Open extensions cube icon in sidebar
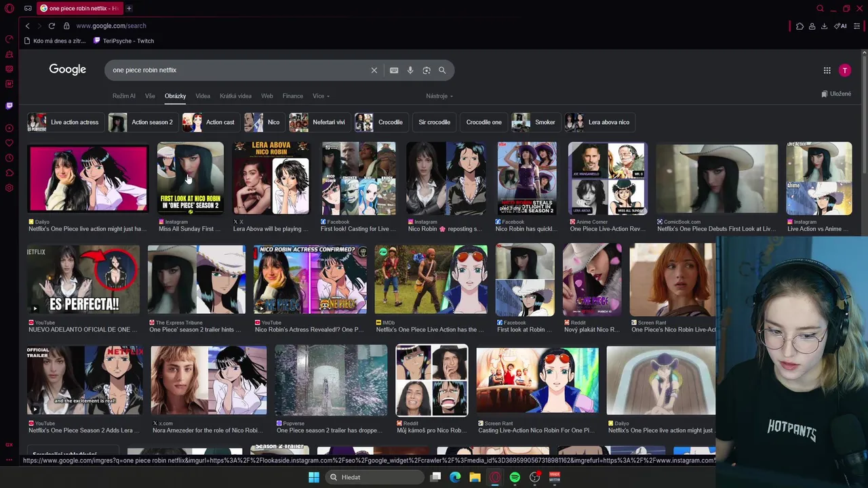 point(9,173)
